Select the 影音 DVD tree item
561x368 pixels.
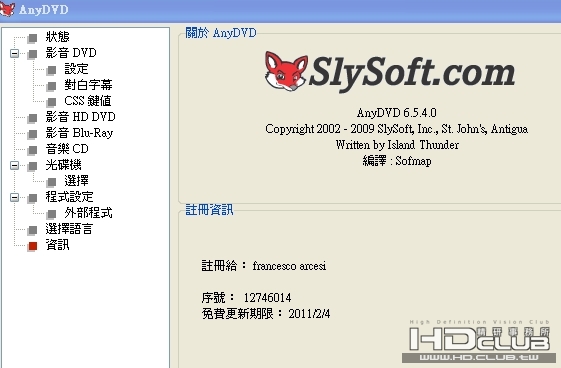pos(71,53)
